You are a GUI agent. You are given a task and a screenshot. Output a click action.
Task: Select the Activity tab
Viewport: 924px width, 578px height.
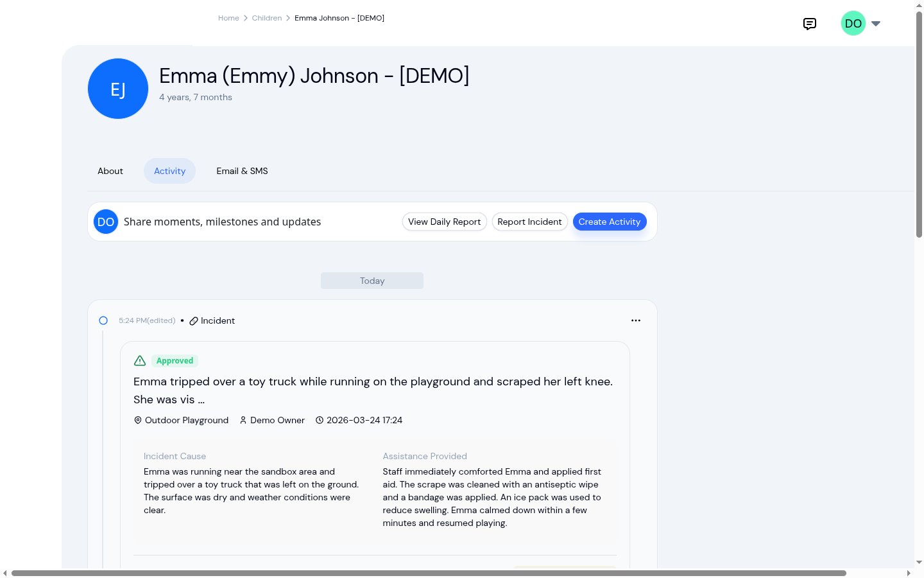pos(169,171)
